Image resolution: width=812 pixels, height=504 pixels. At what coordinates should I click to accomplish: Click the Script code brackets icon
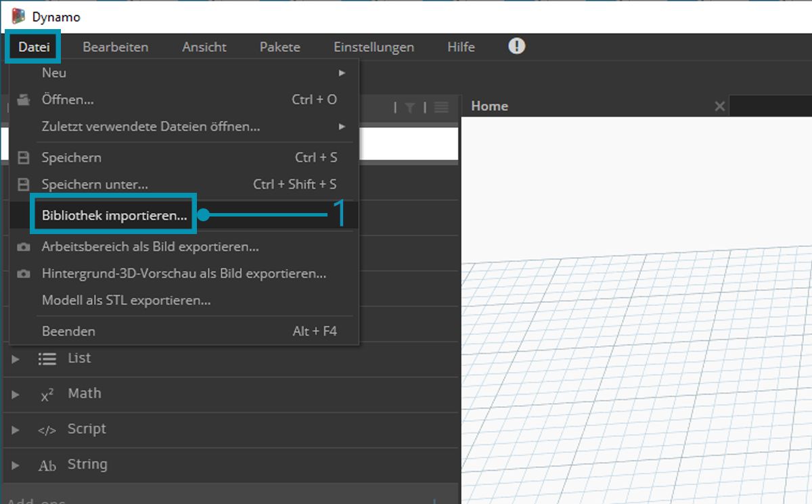coord(47,430)
